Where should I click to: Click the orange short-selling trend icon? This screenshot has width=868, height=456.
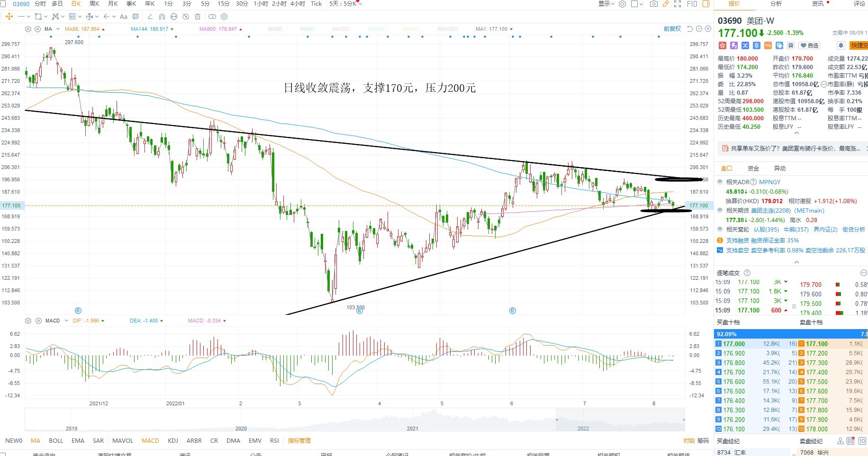(768, 45)
